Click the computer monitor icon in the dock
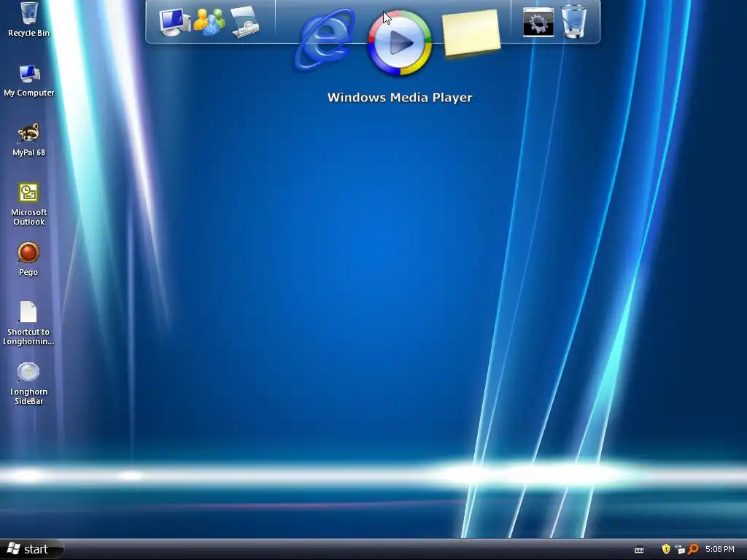This screenshot has width=747, height=560. [175, 22]
